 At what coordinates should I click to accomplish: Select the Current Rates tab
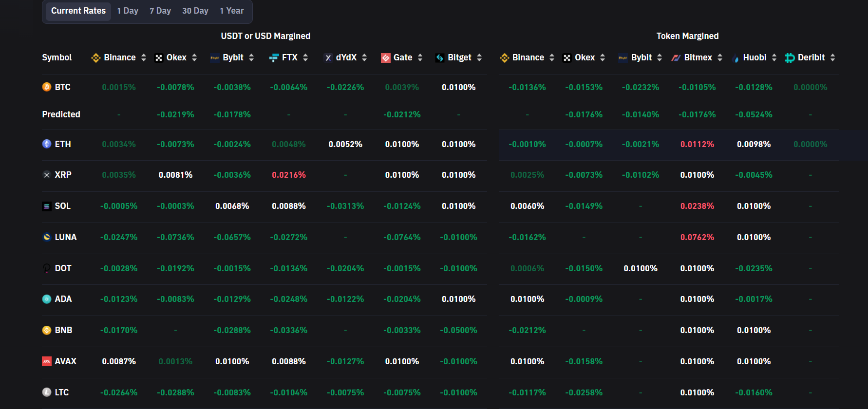(78, 11)
